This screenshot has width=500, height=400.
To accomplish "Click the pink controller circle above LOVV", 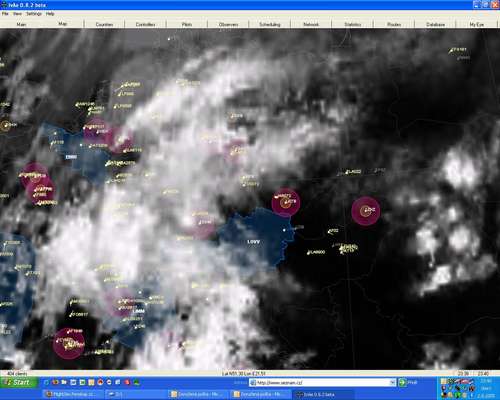I will click(286, 202).
